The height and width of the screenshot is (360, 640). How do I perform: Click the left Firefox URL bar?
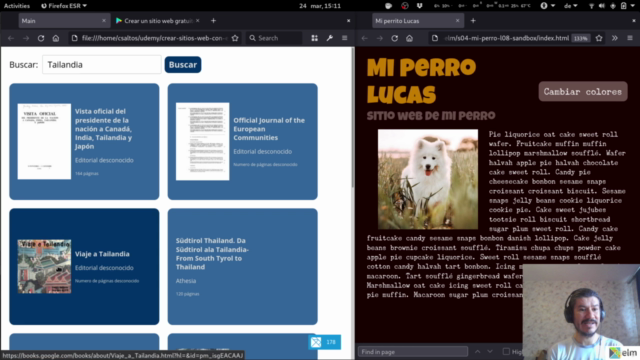(154, 38)
